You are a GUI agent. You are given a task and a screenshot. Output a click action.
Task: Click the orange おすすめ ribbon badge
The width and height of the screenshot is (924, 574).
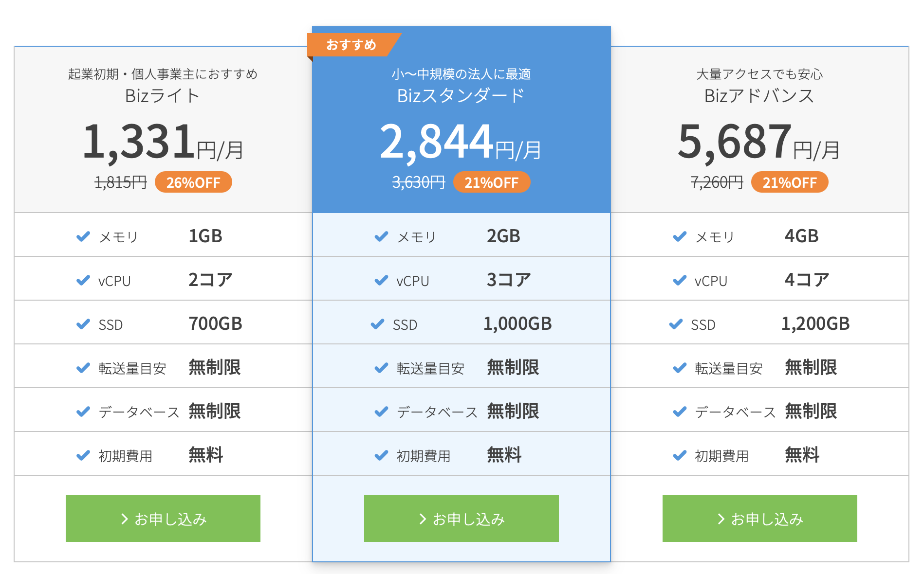[x=351, y=45]
